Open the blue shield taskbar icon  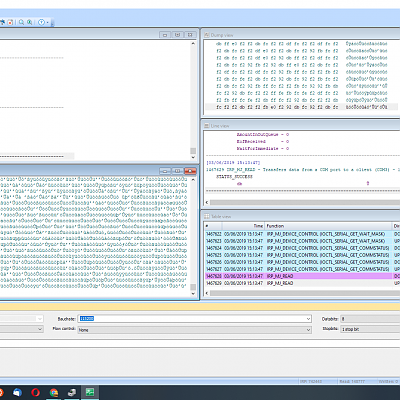(x=17, y=392)
